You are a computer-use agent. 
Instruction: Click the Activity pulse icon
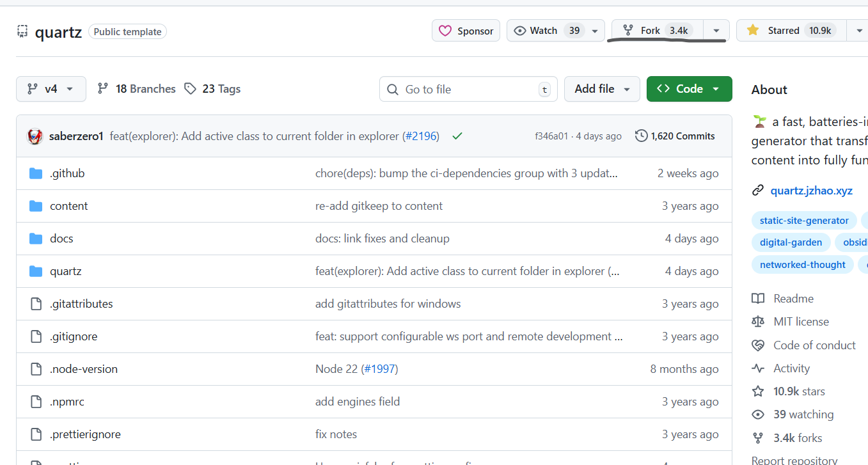pos(758,368)
